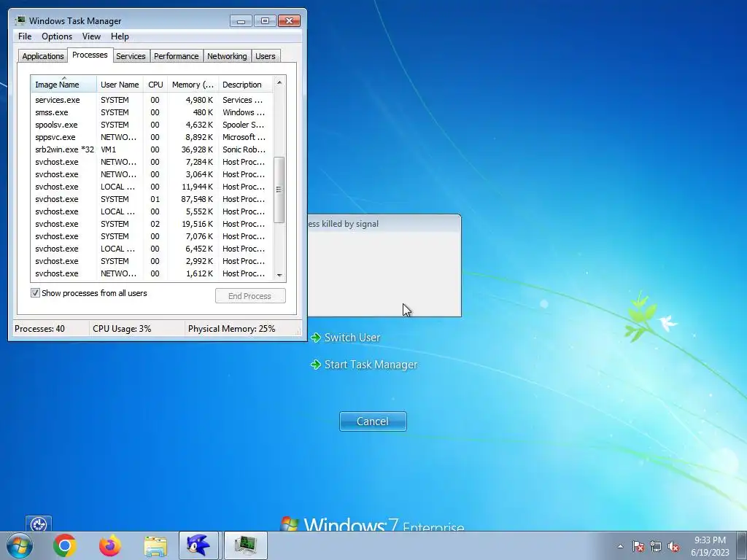747x560 pixels.
Task: Click the VM1 user name cell
Action: (x=109, y=149)
